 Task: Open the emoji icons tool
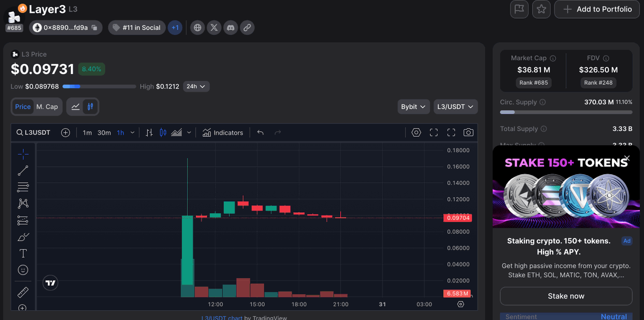point(23,270)
